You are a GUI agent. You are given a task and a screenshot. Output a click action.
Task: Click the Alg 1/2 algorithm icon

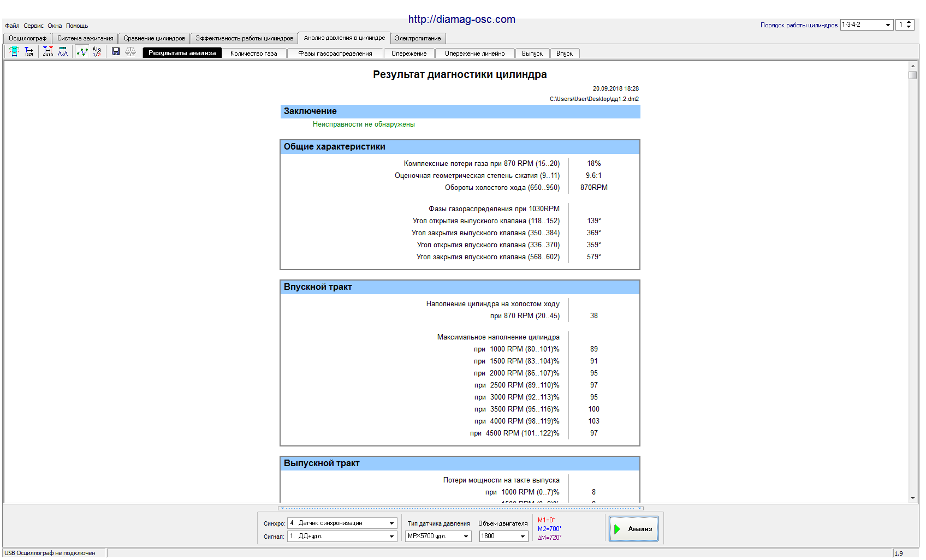pos(97,51)
